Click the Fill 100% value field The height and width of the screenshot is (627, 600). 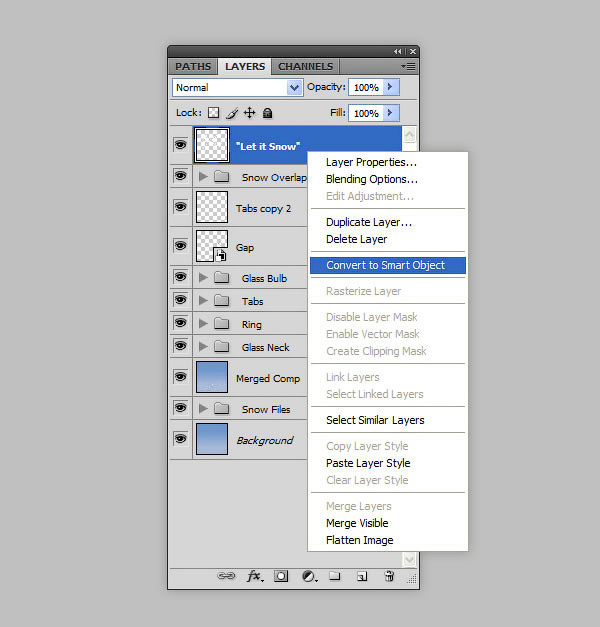pyautogui.click(x=366, y=113)
